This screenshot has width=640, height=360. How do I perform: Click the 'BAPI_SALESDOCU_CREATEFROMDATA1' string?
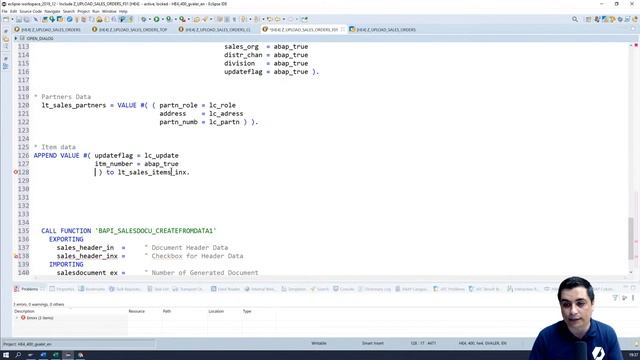(156, 231)
